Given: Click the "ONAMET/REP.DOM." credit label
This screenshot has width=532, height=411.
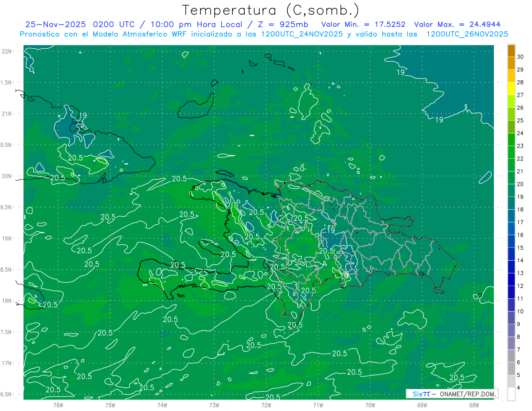Looking at the screenshot, I should click(468, 394).
